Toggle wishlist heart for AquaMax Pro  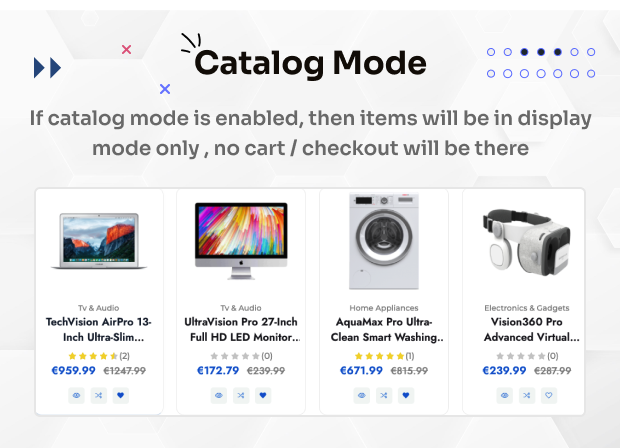pyautogui.click(x=406, y=395)
